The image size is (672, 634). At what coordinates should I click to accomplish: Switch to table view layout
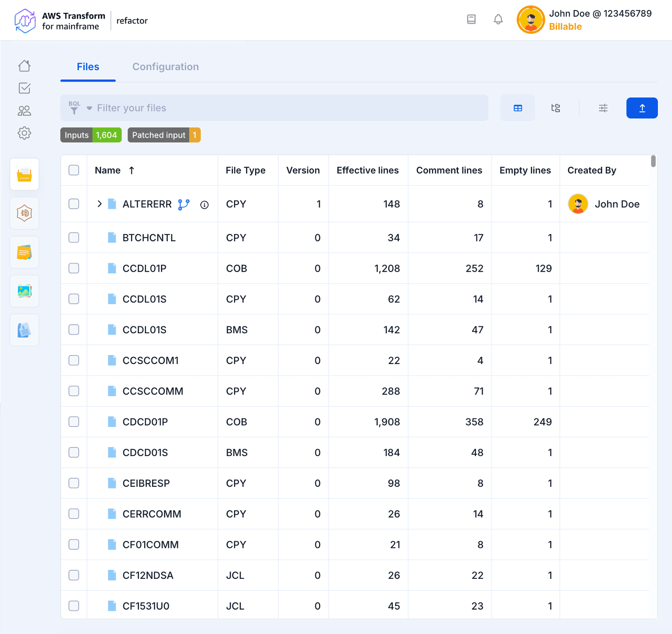pyautogui.click(x=517, y=108)
